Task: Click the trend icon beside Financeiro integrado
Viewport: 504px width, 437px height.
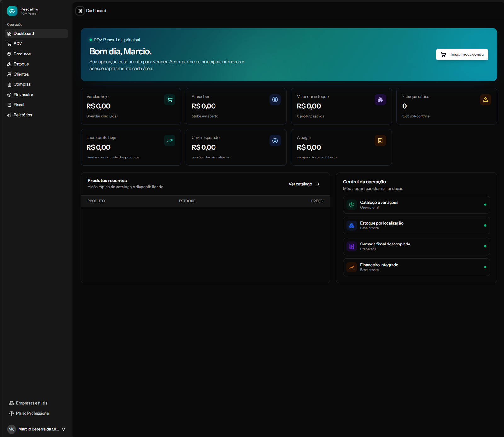Action: (x=352, y=267)
